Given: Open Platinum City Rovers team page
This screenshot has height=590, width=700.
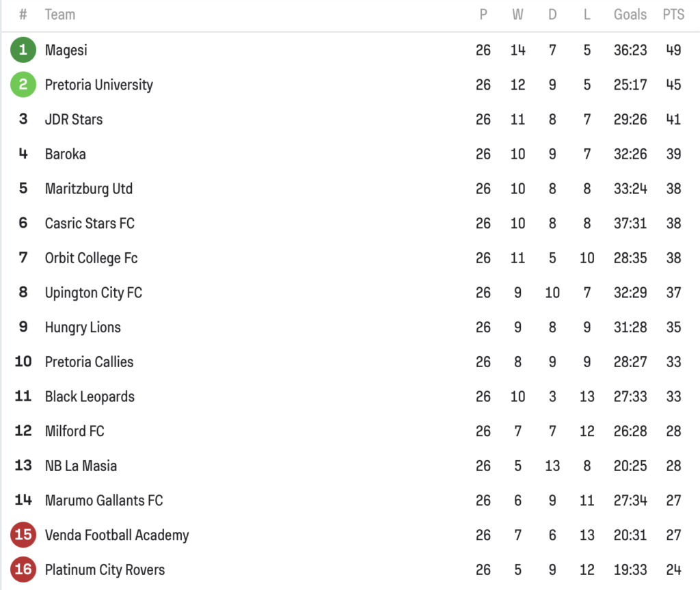Looking at the screenshot, I should click(x=105, y=569).
